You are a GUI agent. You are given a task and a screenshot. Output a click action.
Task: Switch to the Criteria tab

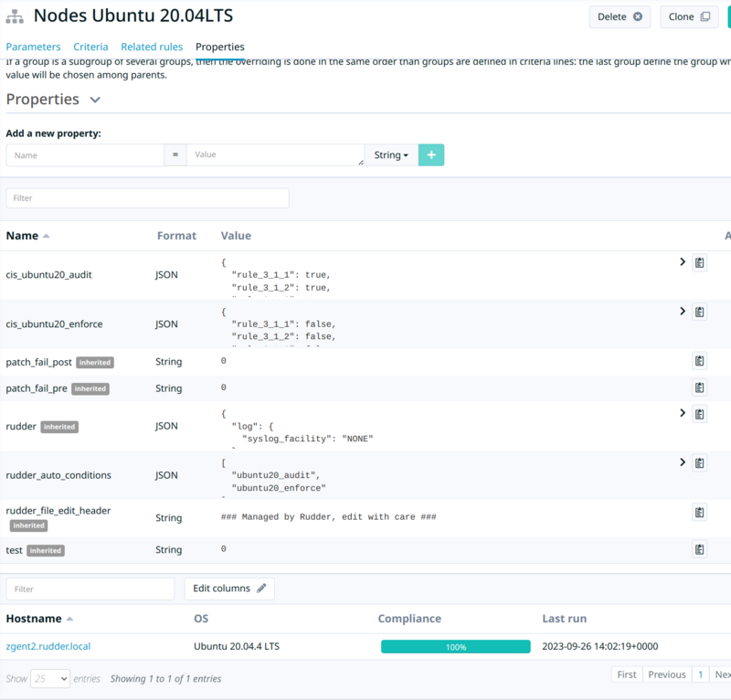point(90,47)
